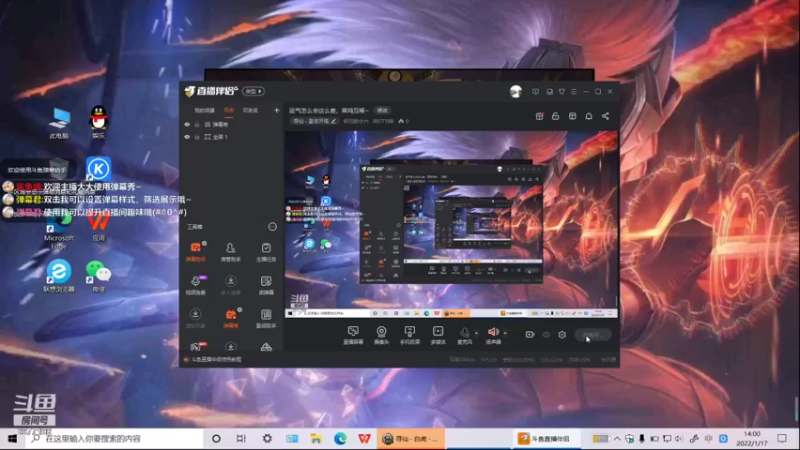Open 微信 WeChat desktop icon
The height and width of the screenshot is (450, 800).
(x=98, y=276)
